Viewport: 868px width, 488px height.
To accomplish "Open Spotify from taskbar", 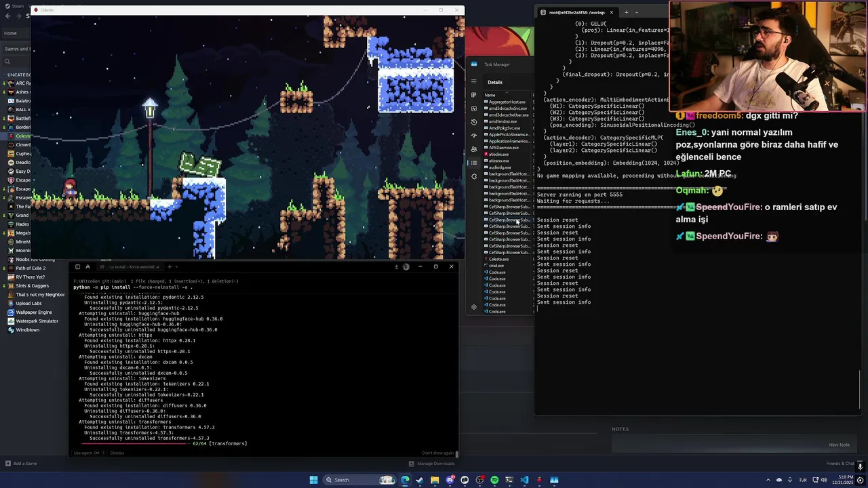I will (x=494, y=480).
